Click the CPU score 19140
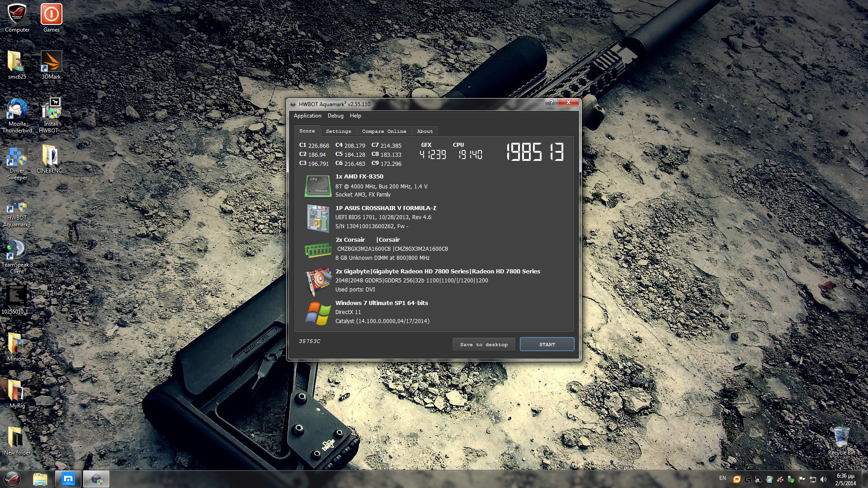Viewport: 868px width, 488px height. pyautogui.click(x=470, y=155)
